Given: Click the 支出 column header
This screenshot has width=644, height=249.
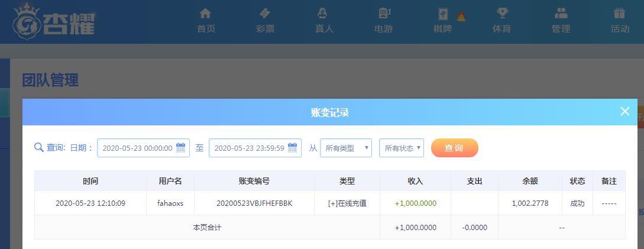Looking at the screenshot, I should click(x=474, y=181).
